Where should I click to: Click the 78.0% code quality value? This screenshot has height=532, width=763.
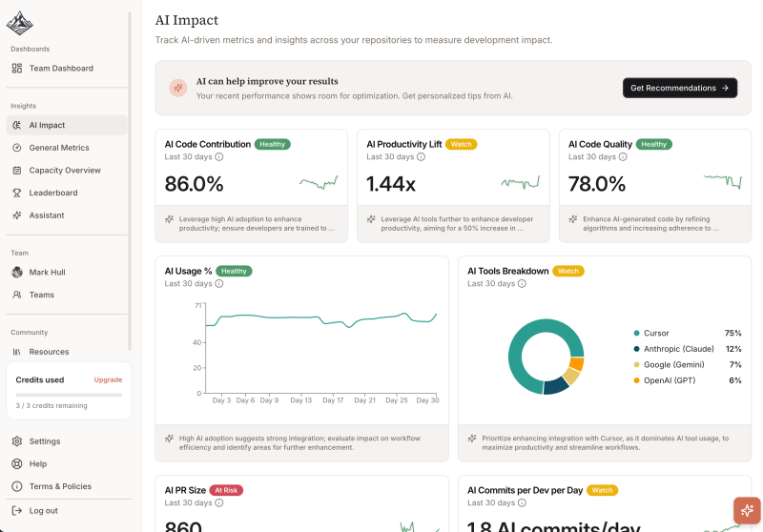[x=597, y=184]
